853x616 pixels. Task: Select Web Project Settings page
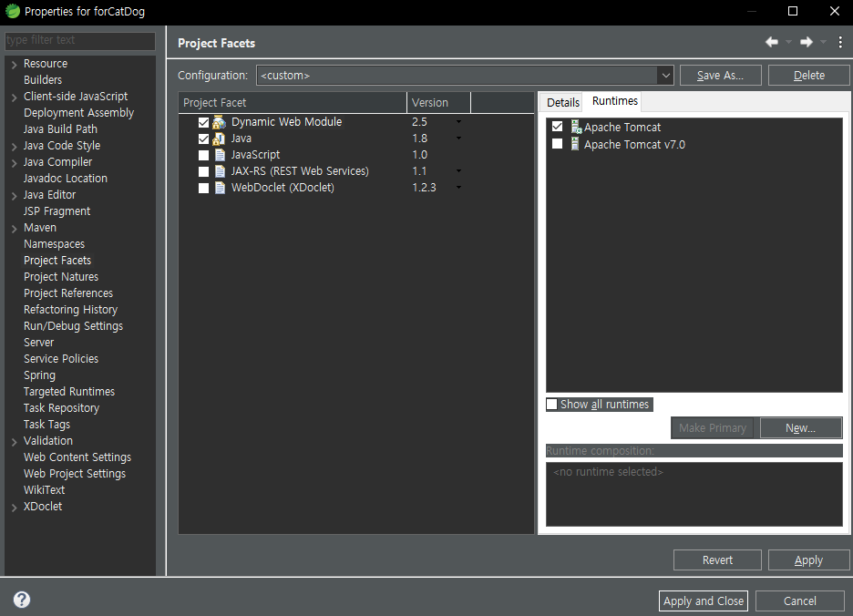point(75,474)
